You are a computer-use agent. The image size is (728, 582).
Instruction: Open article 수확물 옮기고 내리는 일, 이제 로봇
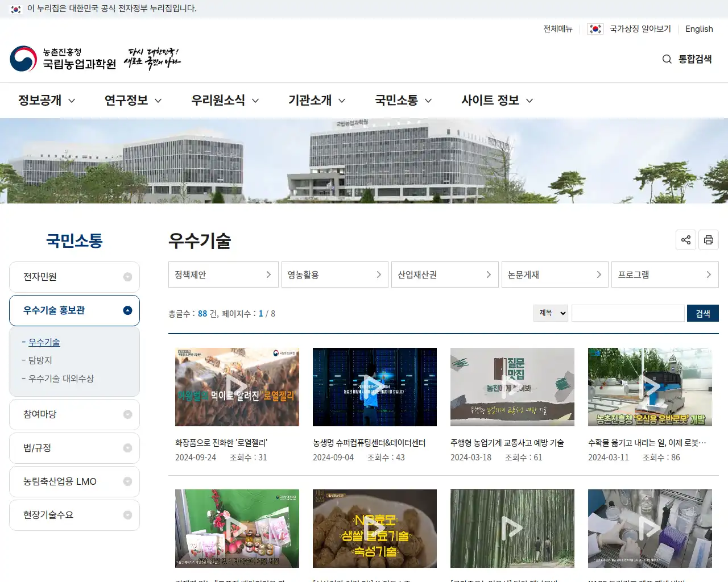click(x=647, y=443)
